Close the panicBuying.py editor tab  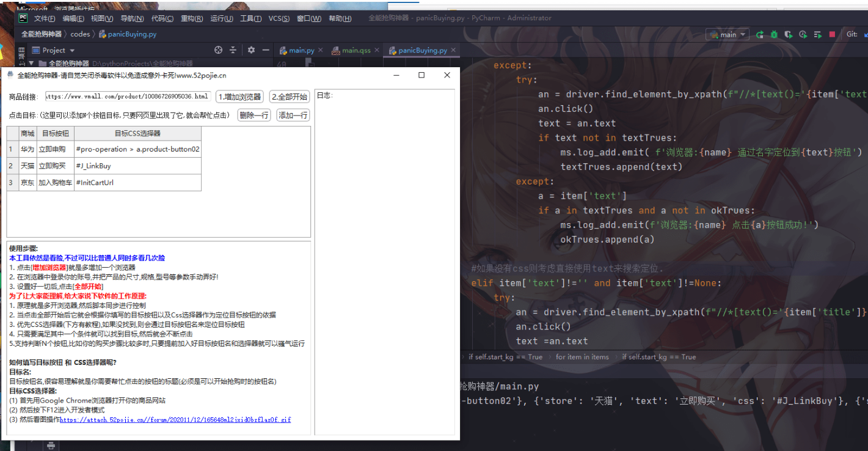tap(453, 50)
